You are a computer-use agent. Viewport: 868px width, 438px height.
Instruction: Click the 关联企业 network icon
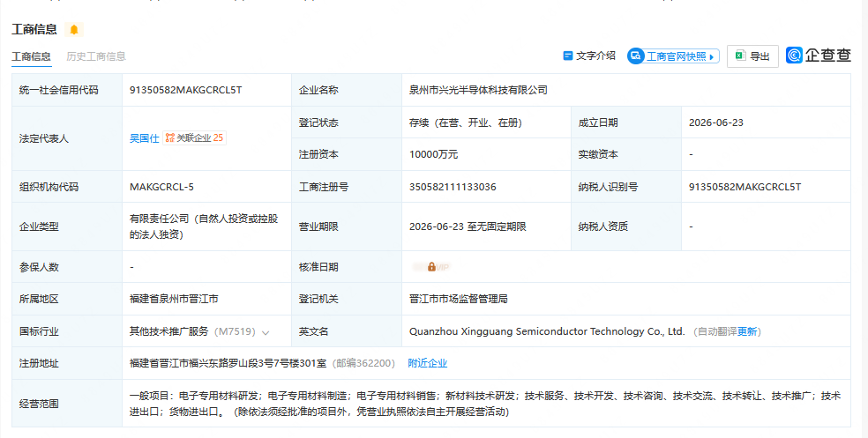coord(170,137)
